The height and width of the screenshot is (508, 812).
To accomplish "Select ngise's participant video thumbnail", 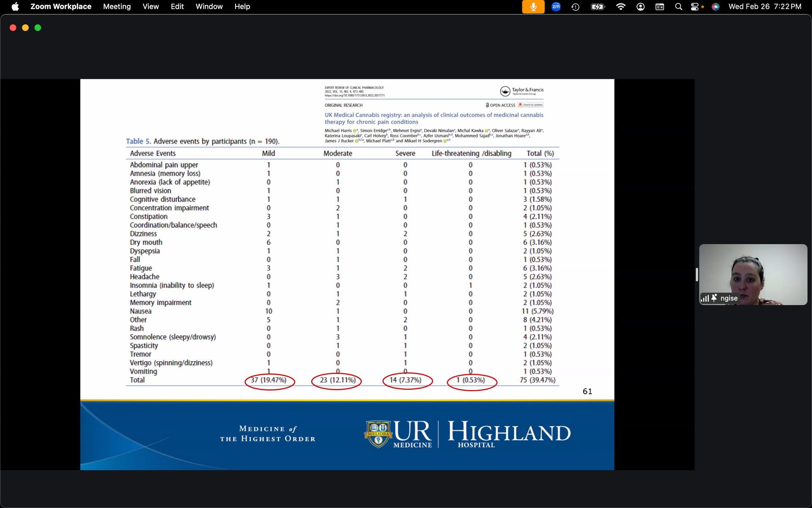I will (753, 271).
